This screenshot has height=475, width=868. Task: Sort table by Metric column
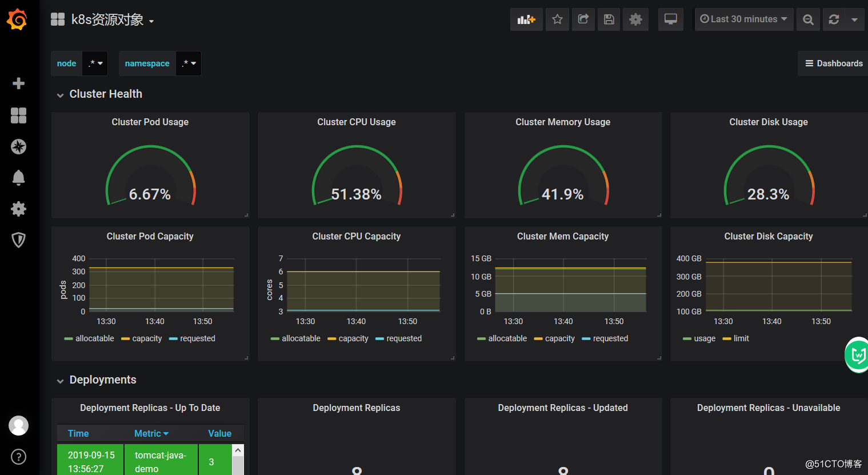tap(151, 433)
